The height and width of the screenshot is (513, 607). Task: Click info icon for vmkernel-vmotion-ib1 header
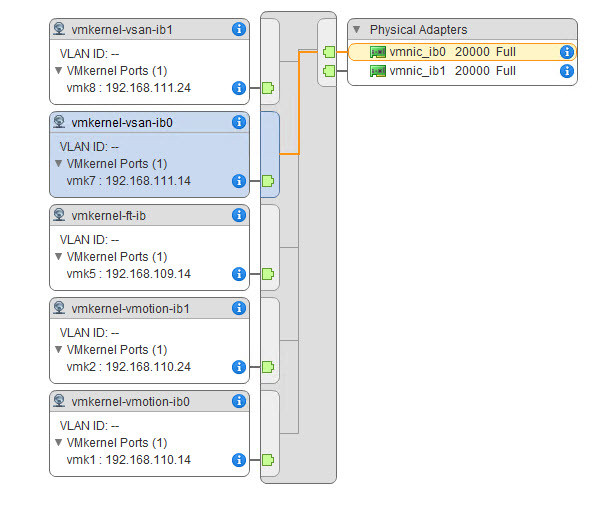click(x=238, y=308)
